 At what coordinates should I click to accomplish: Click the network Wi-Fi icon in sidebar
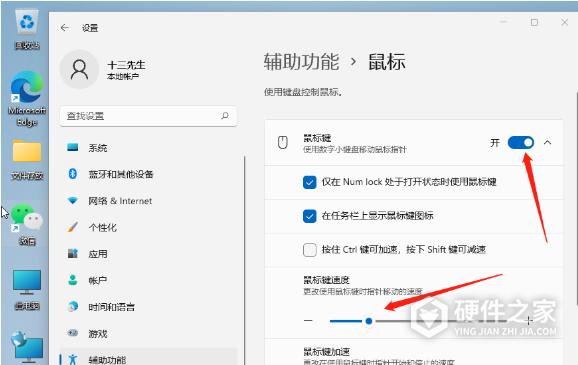[x=73, y=201]
